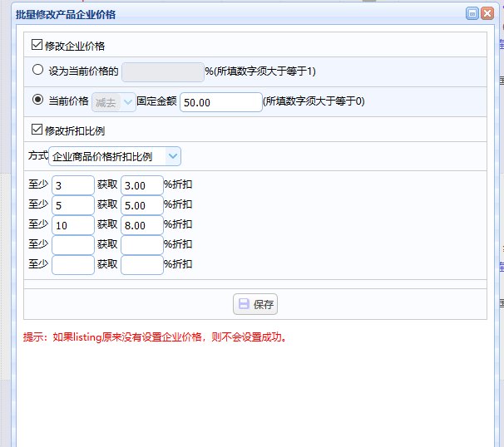Click the disabled percentage input field
Screen dimensions: 504x447
pyautogui.click(x=163, y=72)
